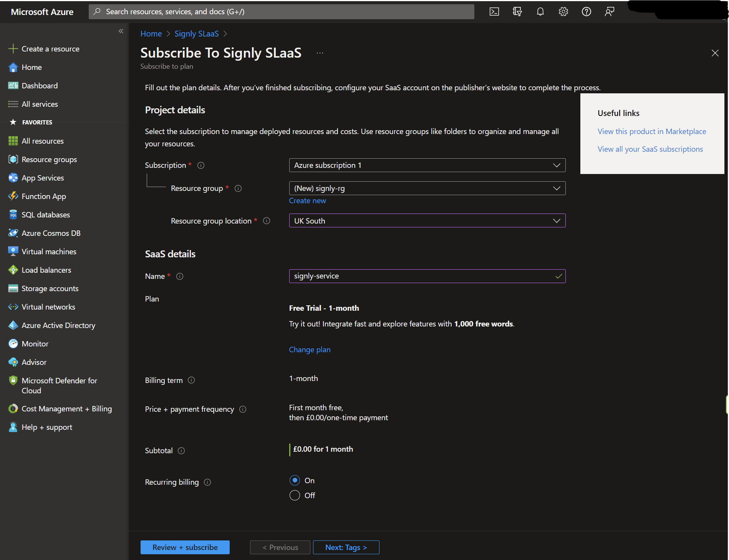Click the SQL databases icon
Screen dimensions: 729x560
tap(13, 215)
